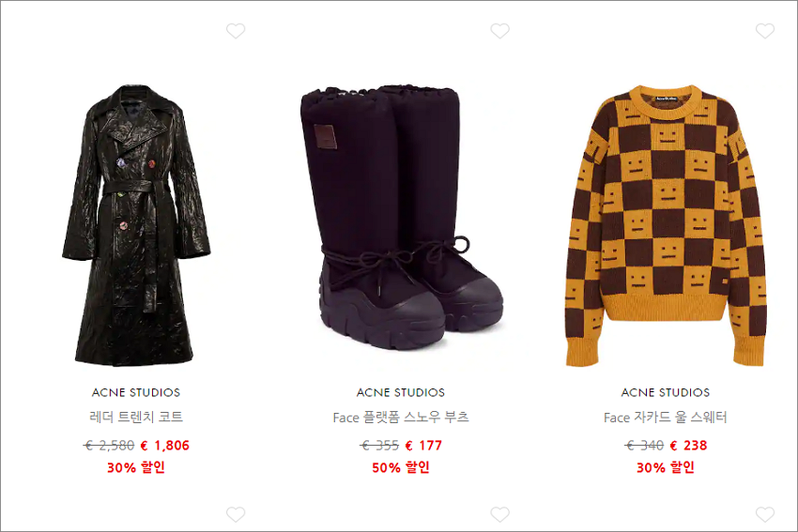This screenshot has height=532, width=798.
Task: Add leather trench coat to wishlist heart
Action: 236,31
